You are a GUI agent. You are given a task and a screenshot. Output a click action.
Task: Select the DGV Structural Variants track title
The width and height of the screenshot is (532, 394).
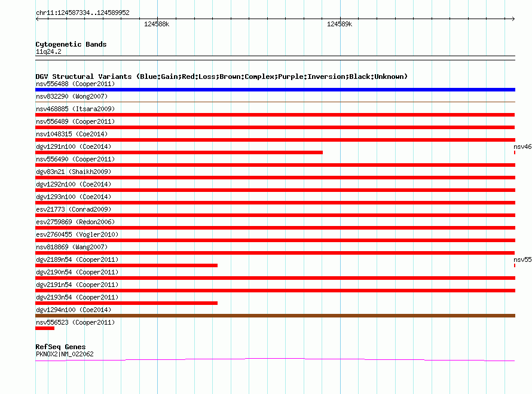tap(222, 77)
